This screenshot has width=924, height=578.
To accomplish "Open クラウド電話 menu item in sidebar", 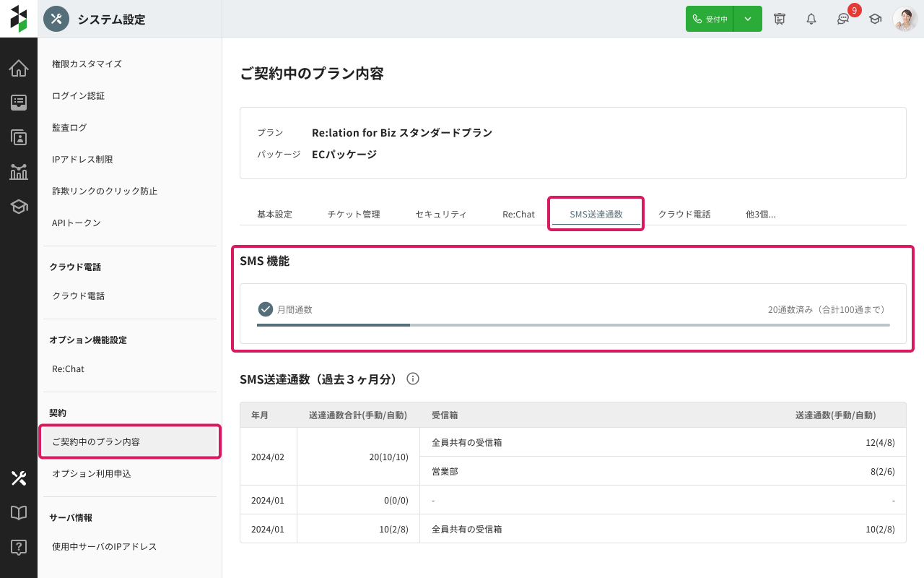I will click(x=130, y=296).
